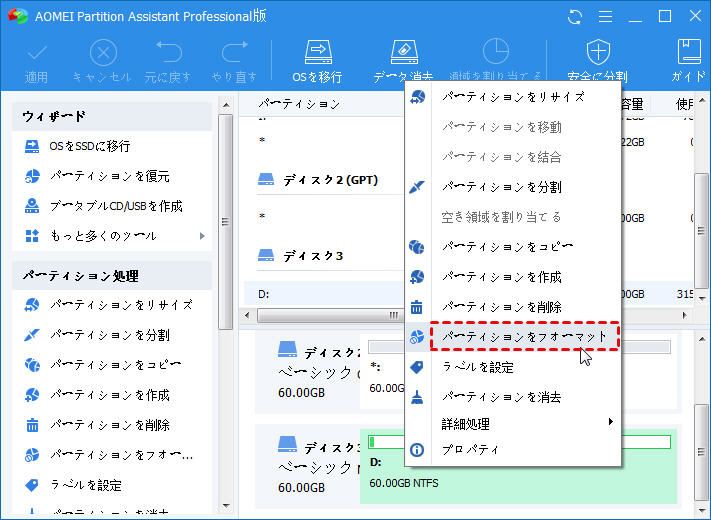711x520 pixels.
Task: Click the refresh icon in title bar
Action: pyautogui.click(x=575, y=17)
